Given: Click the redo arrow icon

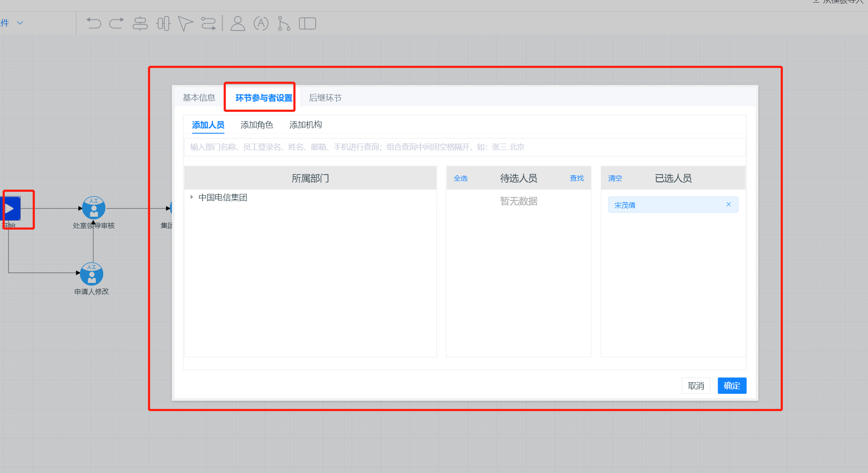Looking at the screenshot, I should point(116,23).
